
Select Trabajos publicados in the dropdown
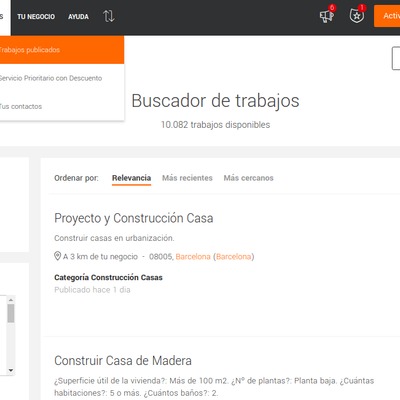pos(62,50)
